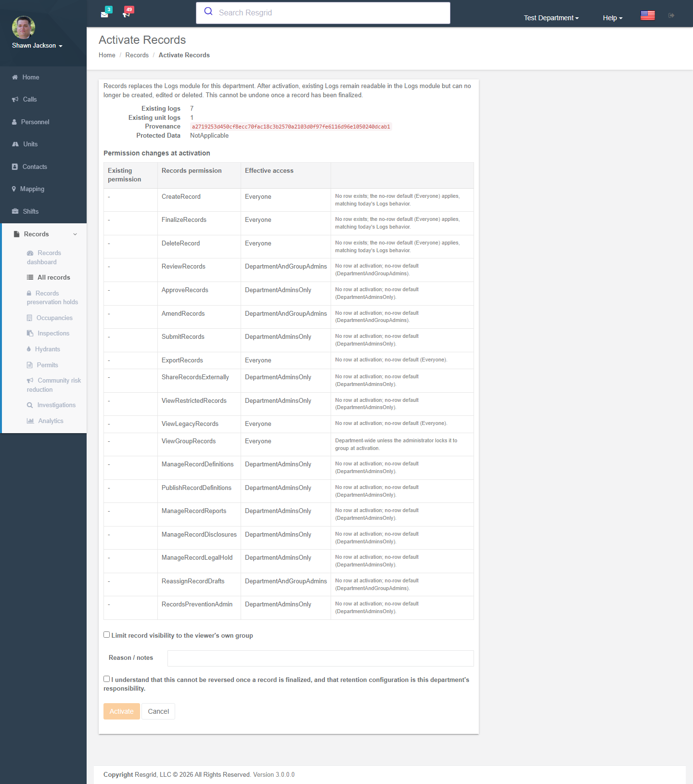This screenshot has width=693, height=784.
Task: Click the NotApplicable Protected Data value
Action: click(x=209, y=136)
